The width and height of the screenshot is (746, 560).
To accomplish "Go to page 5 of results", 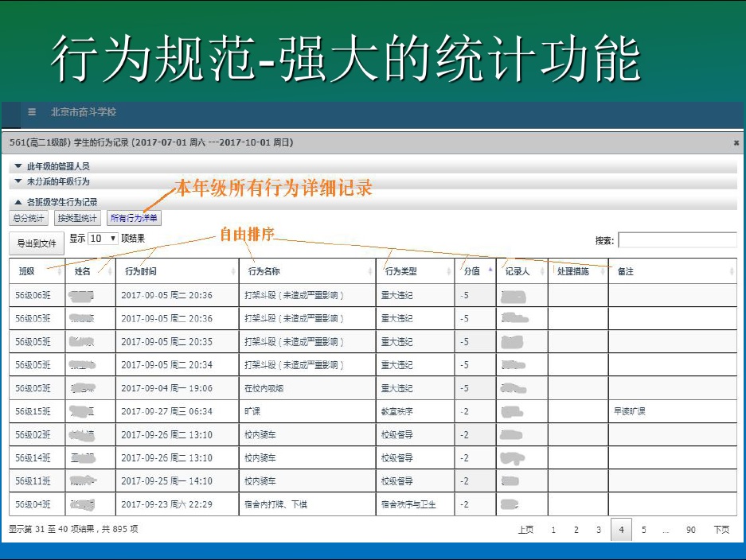I will [x=643, y=531].
